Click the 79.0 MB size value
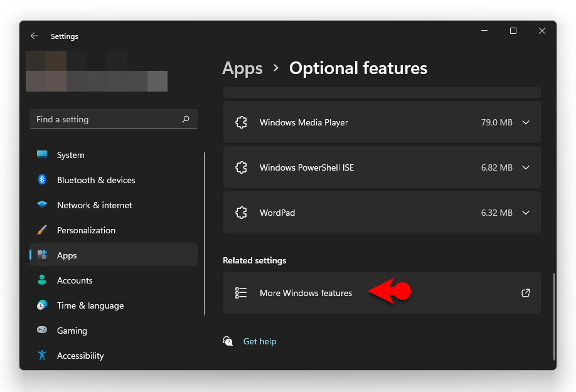 coord(497,122)
